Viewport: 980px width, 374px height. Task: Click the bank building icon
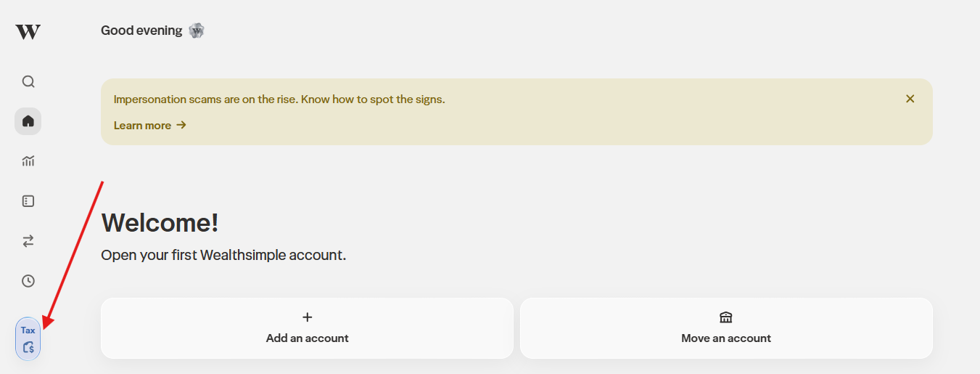pyautogui.click(x=725, y=317)
